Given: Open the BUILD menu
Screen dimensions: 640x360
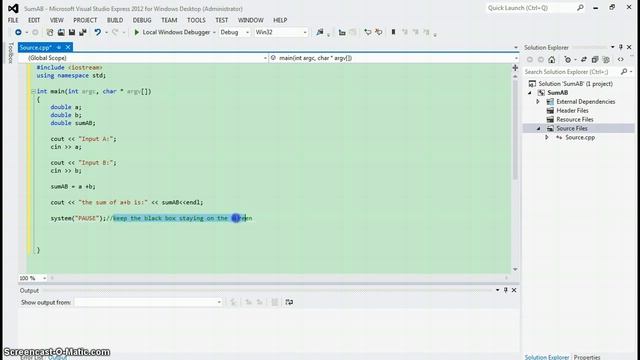Looking at the screenshot, I should (x=115, y=20).
